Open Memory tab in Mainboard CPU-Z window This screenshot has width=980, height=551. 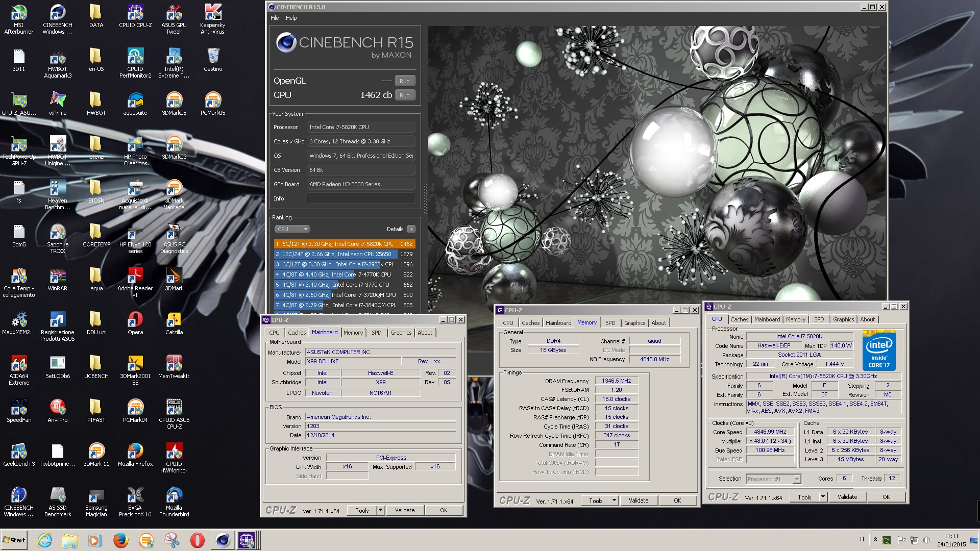[x=353, y=333]
